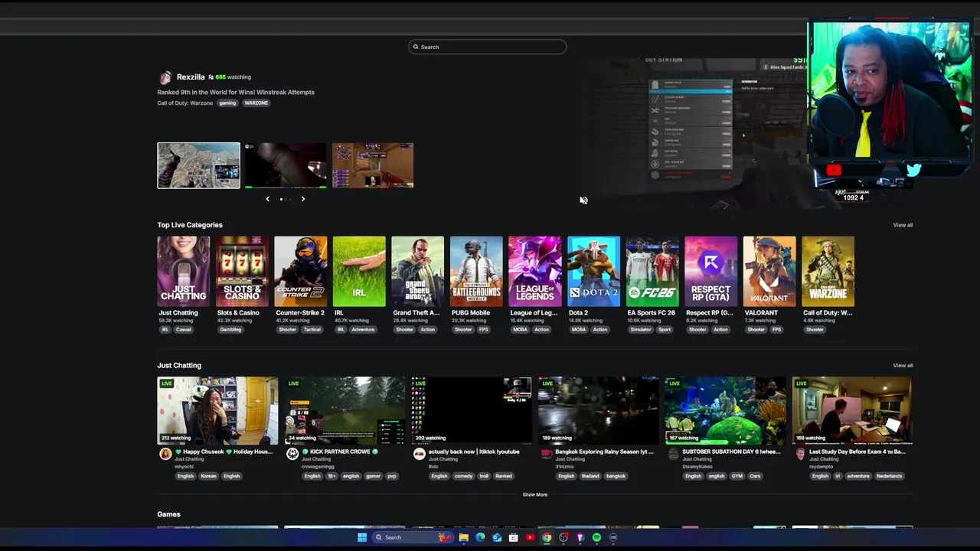This screenshot has height=551, width=980.
Task: Click the Tactical tag under Counter-Strike 2
Action: pyautogui.click(x=312, y=330)
